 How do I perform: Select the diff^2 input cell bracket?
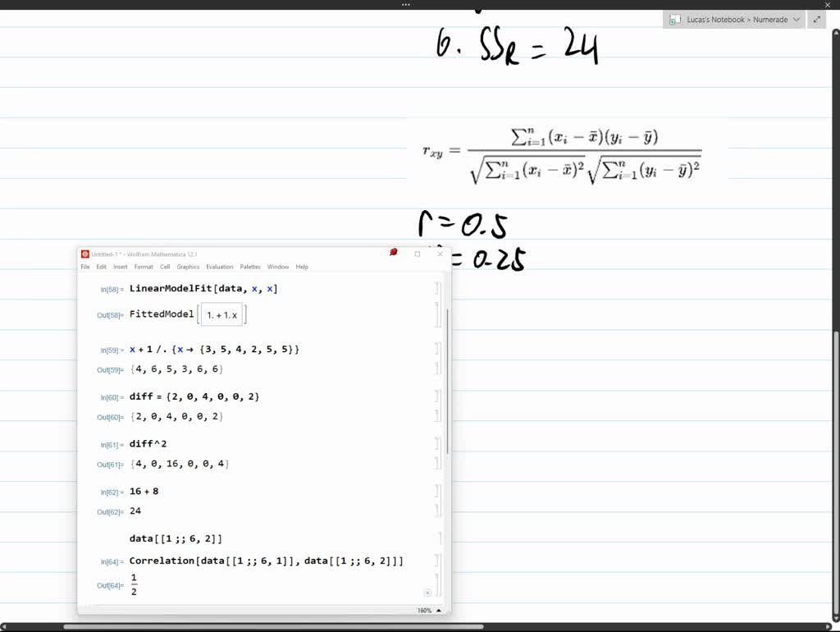[x=439, y=443]
